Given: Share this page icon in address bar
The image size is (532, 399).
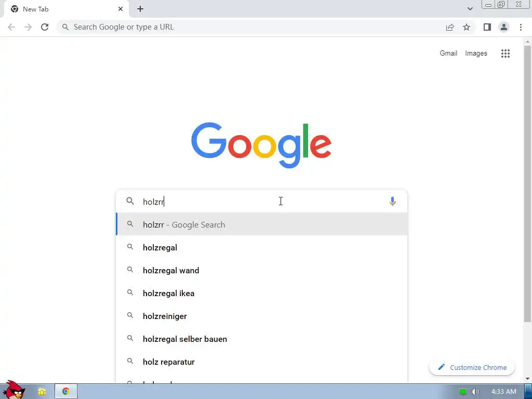Looking at the screenshot, I should pos(450,27).
